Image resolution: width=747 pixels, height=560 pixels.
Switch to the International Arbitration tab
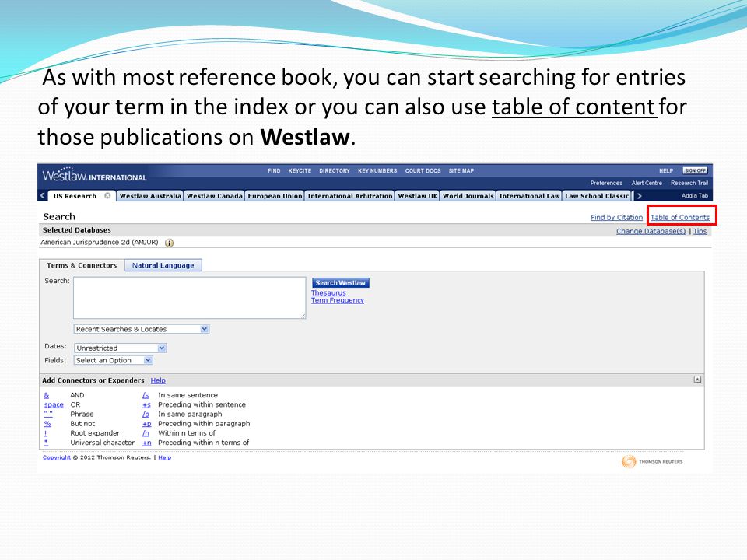349,196
